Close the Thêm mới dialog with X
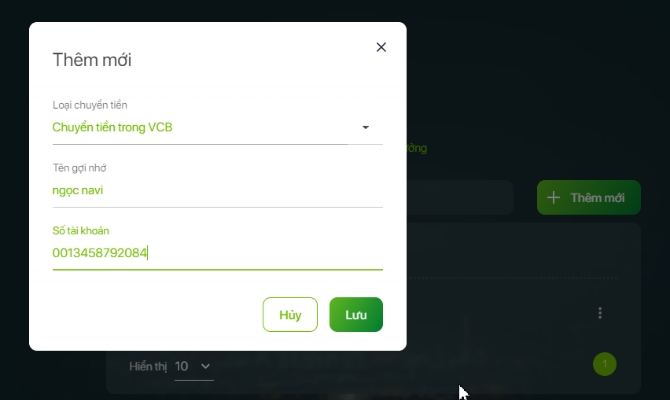Image resolution: width=670 pixels, height=400 pixels. click(x=381, y=47)
